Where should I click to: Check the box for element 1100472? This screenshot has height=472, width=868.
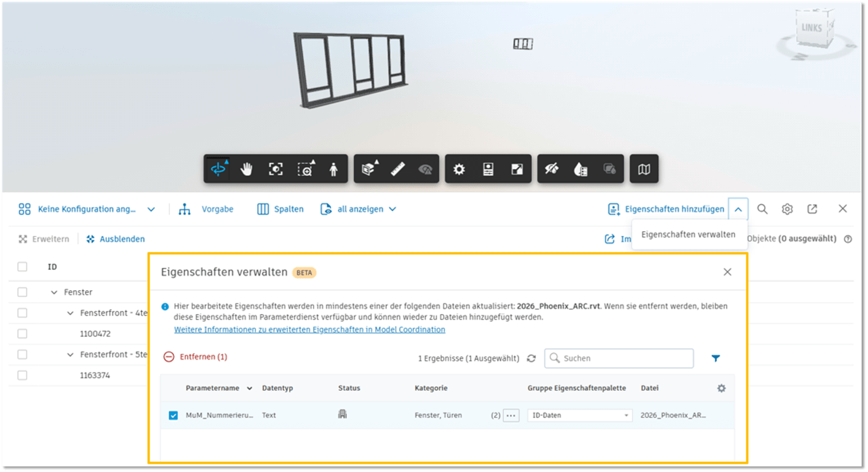23,334
